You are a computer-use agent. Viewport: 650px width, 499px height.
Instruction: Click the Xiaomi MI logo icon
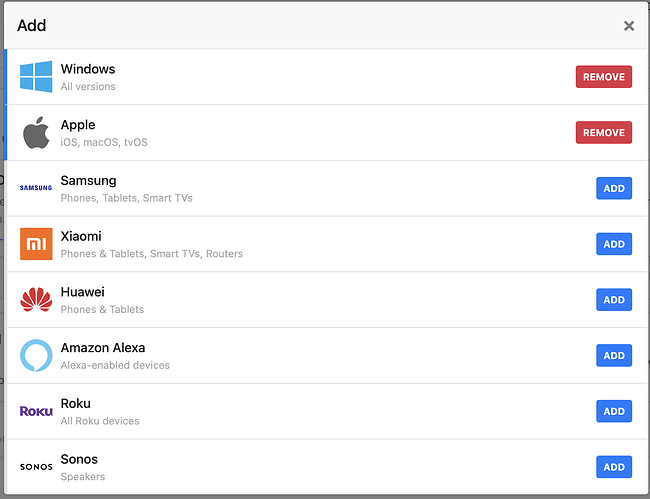(36, 244)
